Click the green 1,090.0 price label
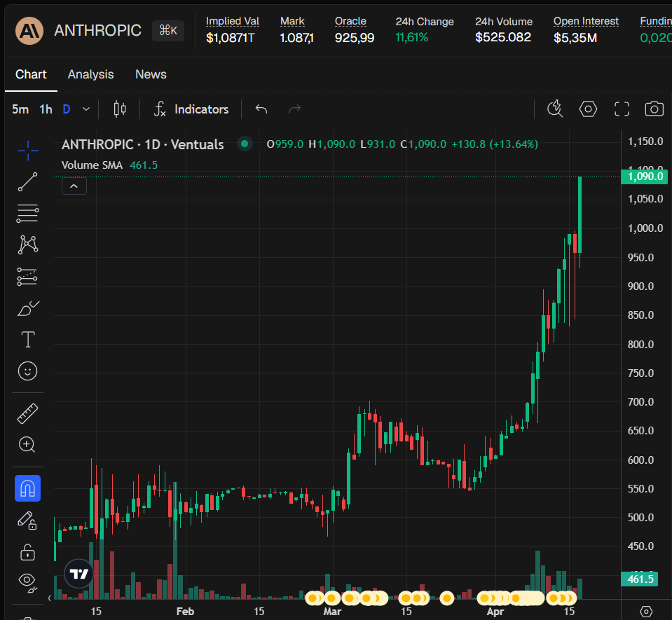This screenshot has width=672, height=620. click(x=644, y=177)
